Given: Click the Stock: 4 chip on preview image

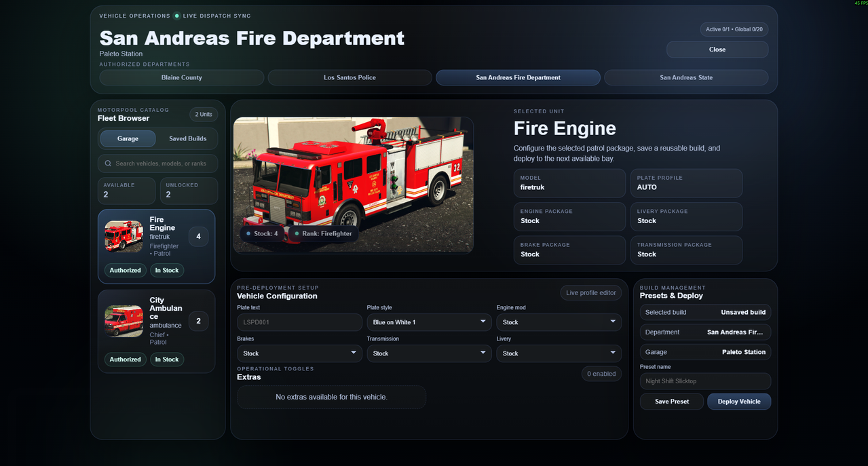Looking at the screenshot, I should pyautogui.click(x=262, y=233).
